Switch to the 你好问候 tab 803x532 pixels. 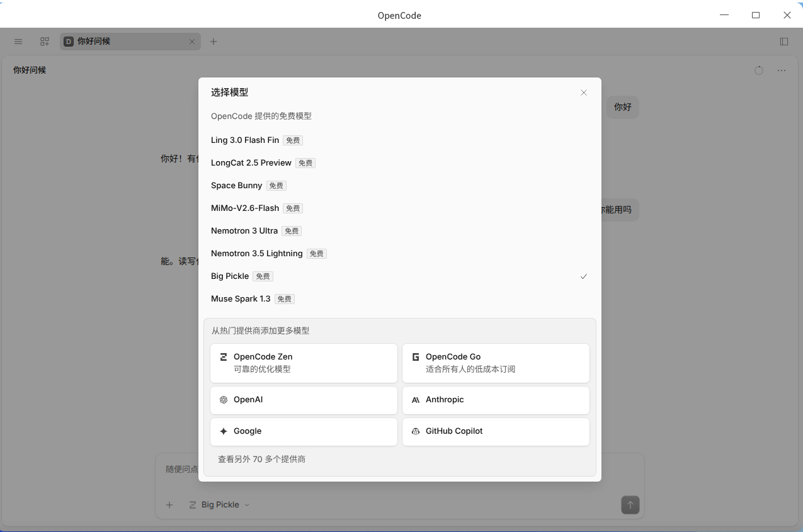point(130,42)
